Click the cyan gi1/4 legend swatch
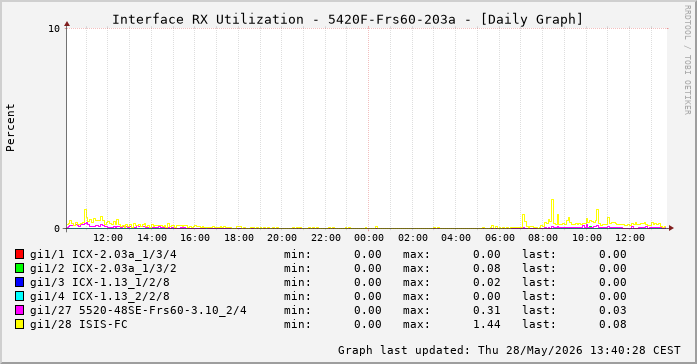The height and width of the screenshot is (364, 697). click(19, 296)
